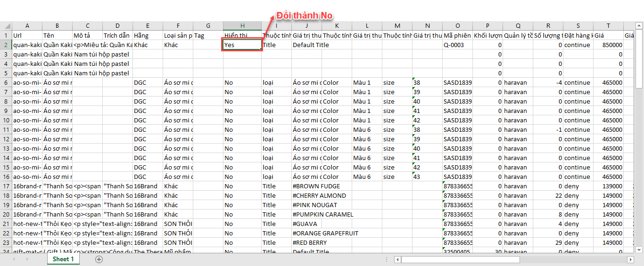
Task: Click horizontal scrollbar left arrow
Action: (x=398, y=259)
